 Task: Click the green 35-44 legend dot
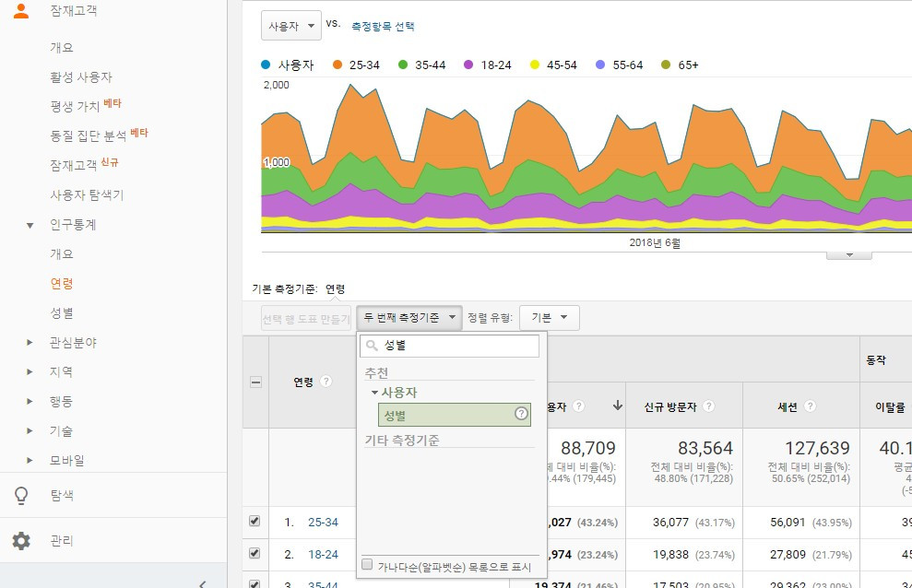[x=403, y=65]
